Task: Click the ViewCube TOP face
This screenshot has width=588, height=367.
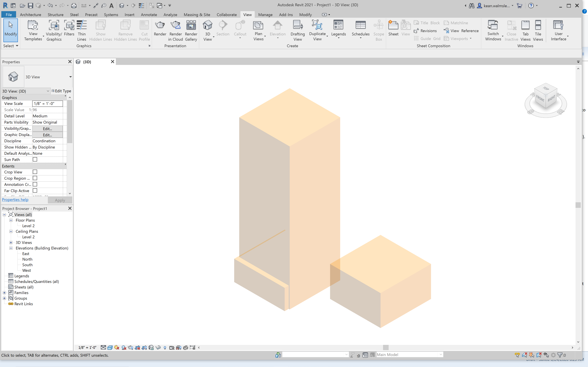Action: click(x=546, y=89)
